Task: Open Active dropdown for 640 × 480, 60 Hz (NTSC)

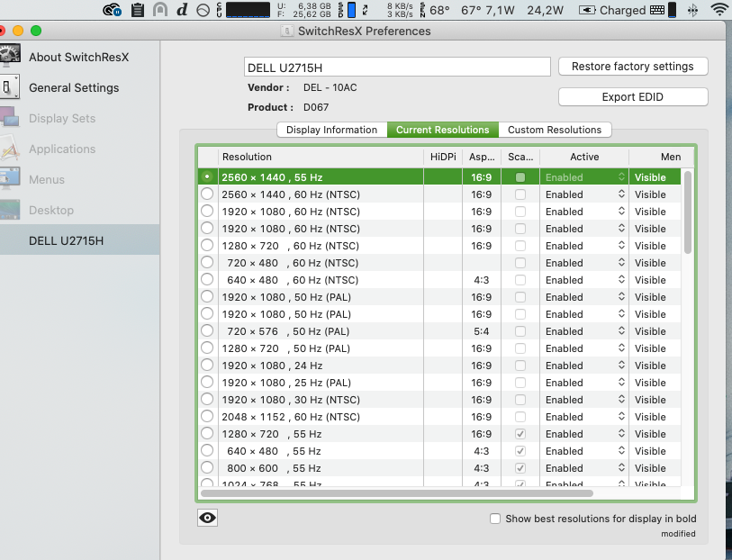Action: (x=584, y=280)
